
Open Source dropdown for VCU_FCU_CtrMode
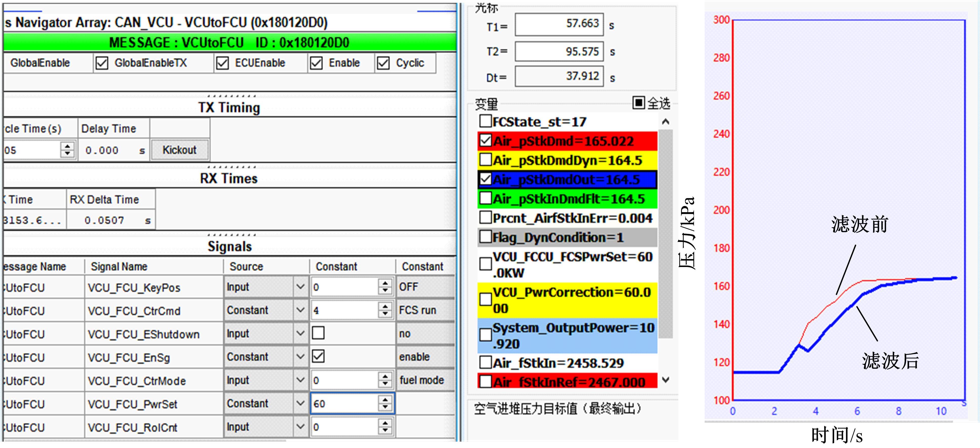300,380
